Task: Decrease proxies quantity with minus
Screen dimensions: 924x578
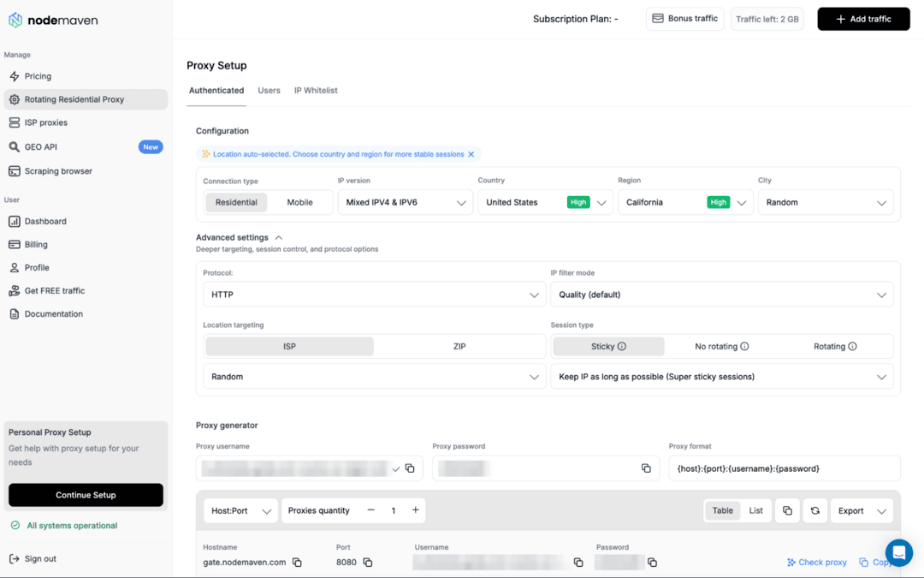Action: [x=370, y=510]
